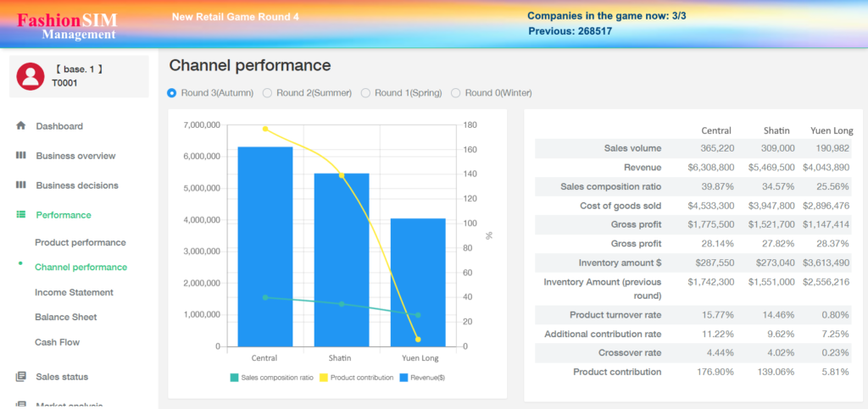Click the red user avatar icon
The image size is (868, 409).
pos(31,76)
